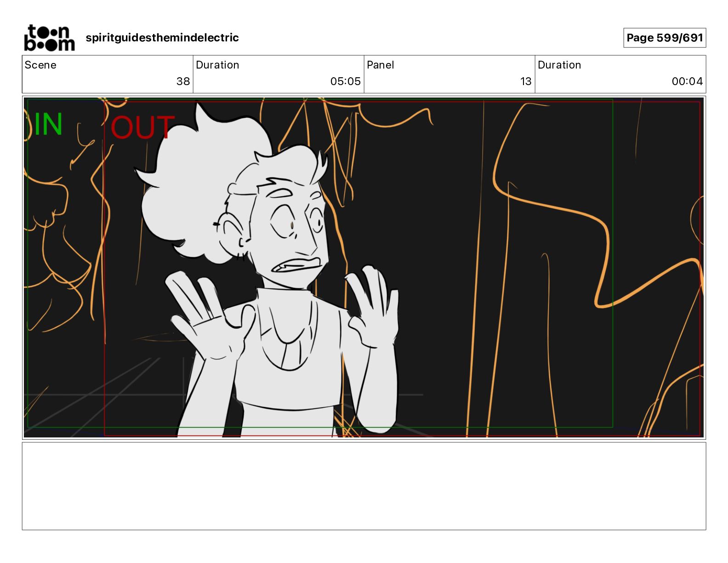The width and height of the screenshot is (728, 563).
Task: Click the empty notes box below the panel
Action: point(364,486)
